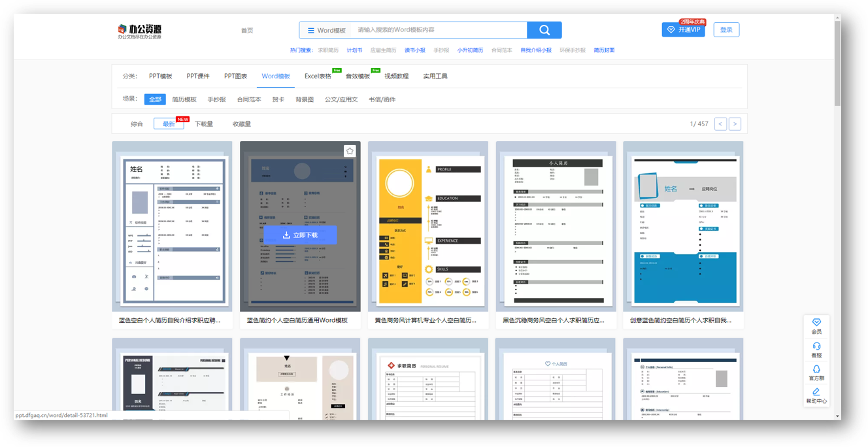Sort results by 收藏量

click(x=241, y=124)
